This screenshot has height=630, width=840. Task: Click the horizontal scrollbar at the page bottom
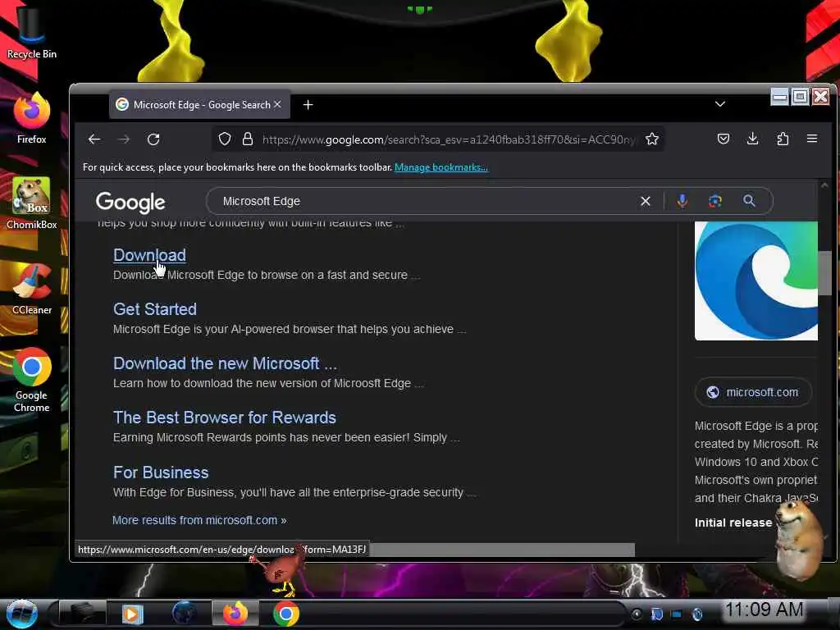503,549
